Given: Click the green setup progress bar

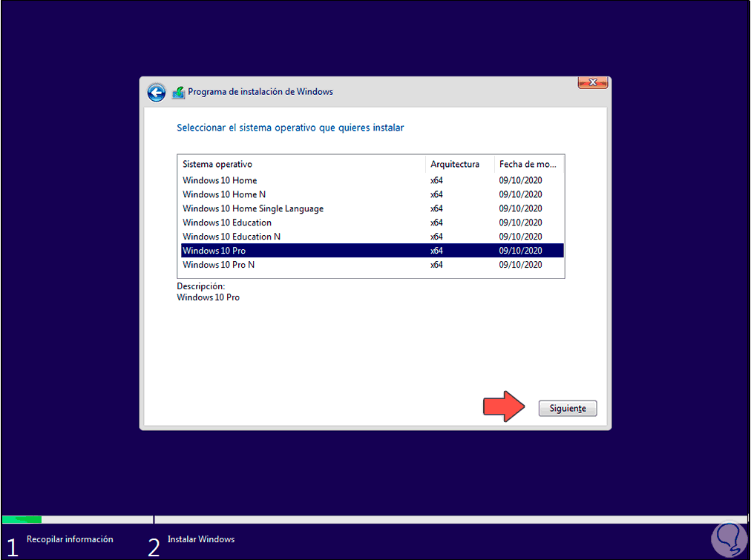Looking at the screenshot, I should (22, 520).
